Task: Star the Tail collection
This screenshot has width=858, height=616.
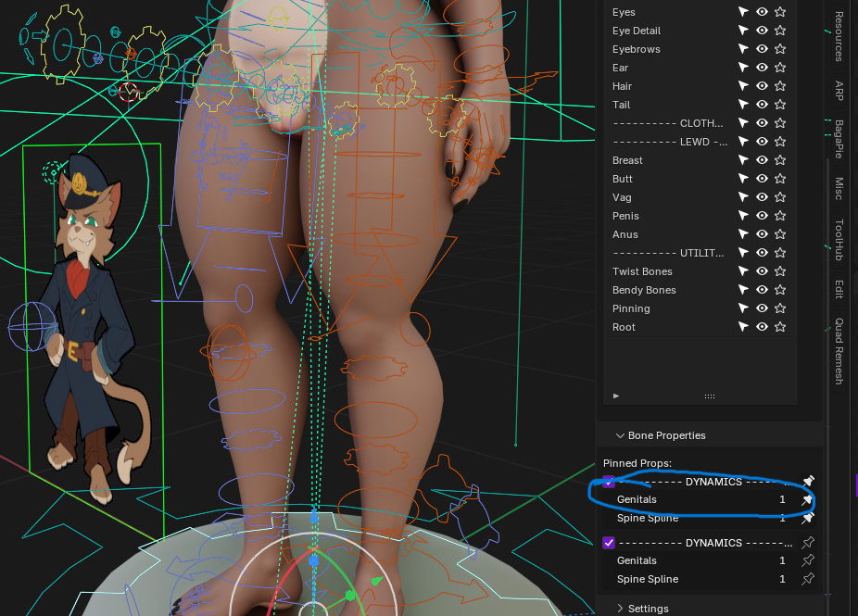Action: [x=780, y=105]
